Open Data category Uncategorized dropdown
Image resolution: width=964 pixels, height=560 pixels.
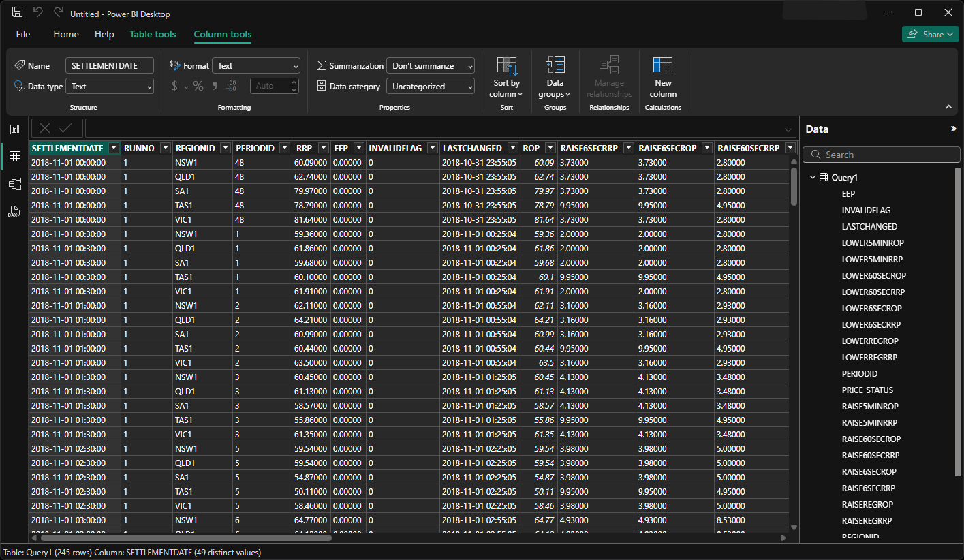[430, 87]
